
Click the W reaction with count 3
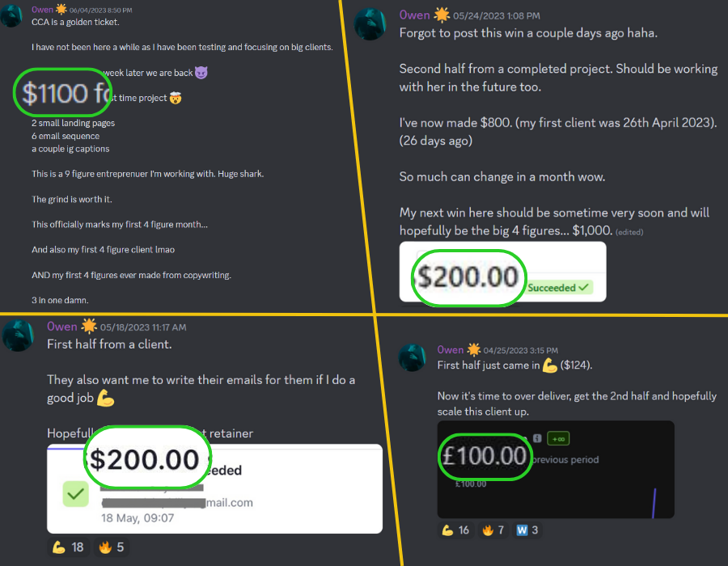pos(527,530)
